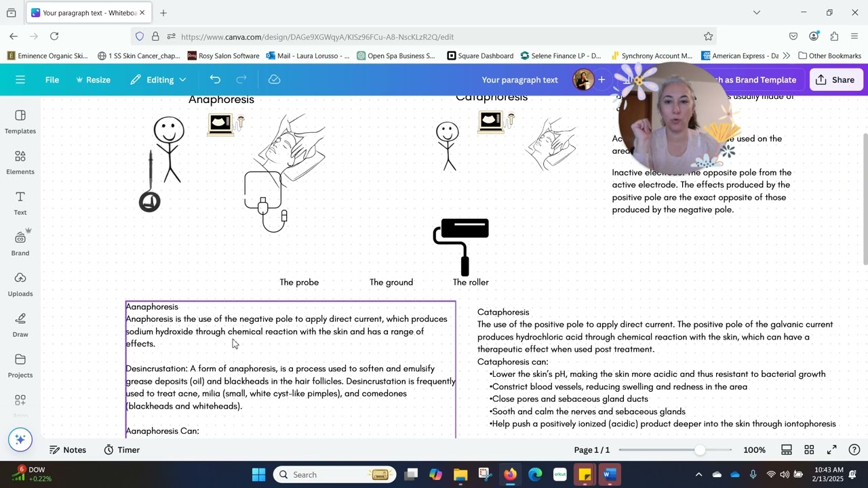
Task: Enter fullscreen presentation mode
Action: pyautogui.click(x=831, y=450)
